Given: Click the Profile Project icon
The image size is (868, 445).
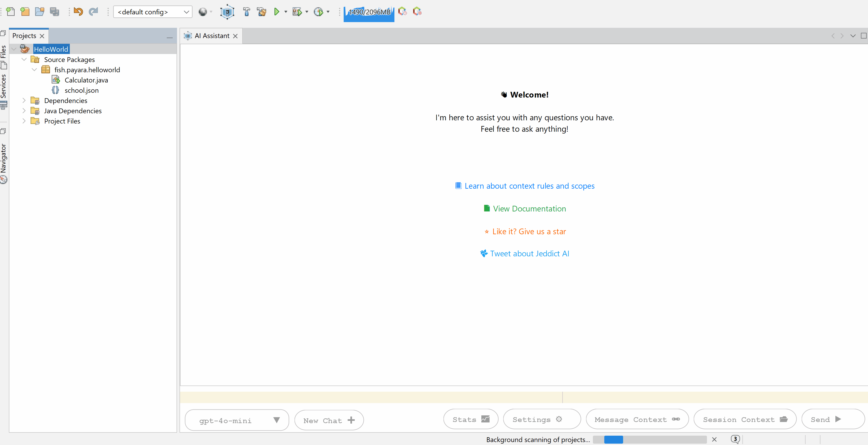Looking at the screenshot, I should coord(318,12).
